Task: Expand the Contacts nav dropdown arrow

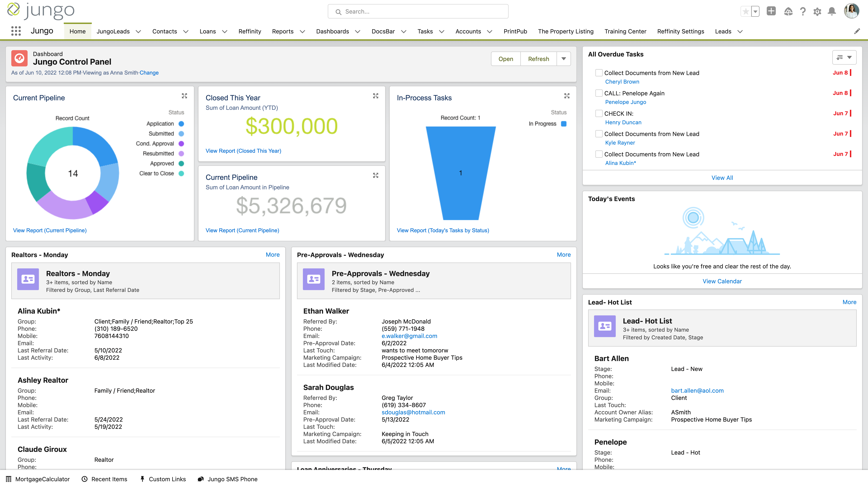Action: 186,32
